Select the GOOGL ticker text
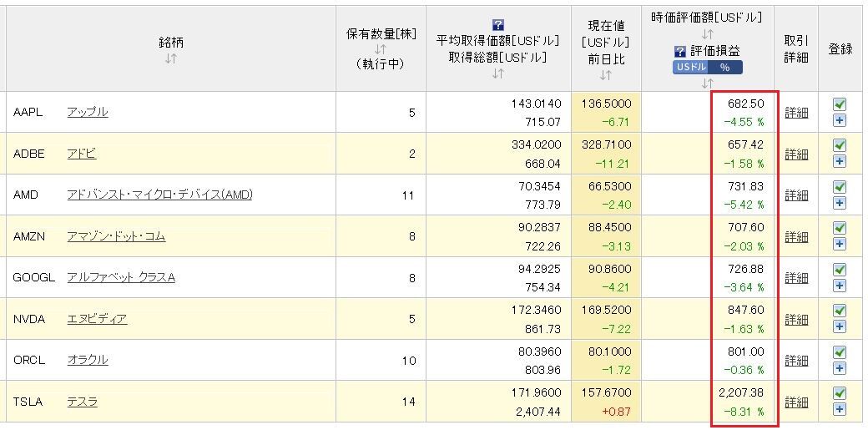Image resolution: width=868 pixels, height=430 pixels. pos(33,277)
